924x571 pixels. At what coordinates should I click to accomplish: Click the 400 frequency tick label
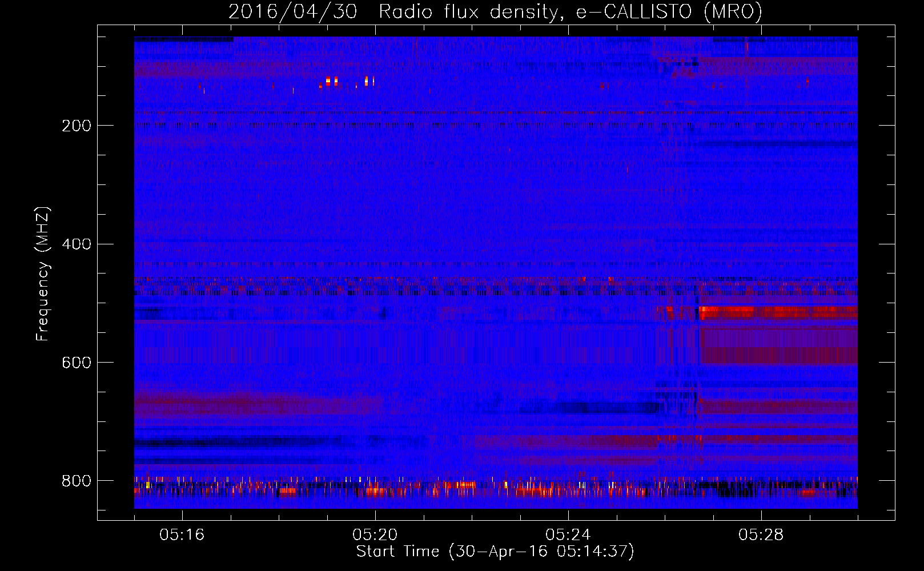[77, 244]
